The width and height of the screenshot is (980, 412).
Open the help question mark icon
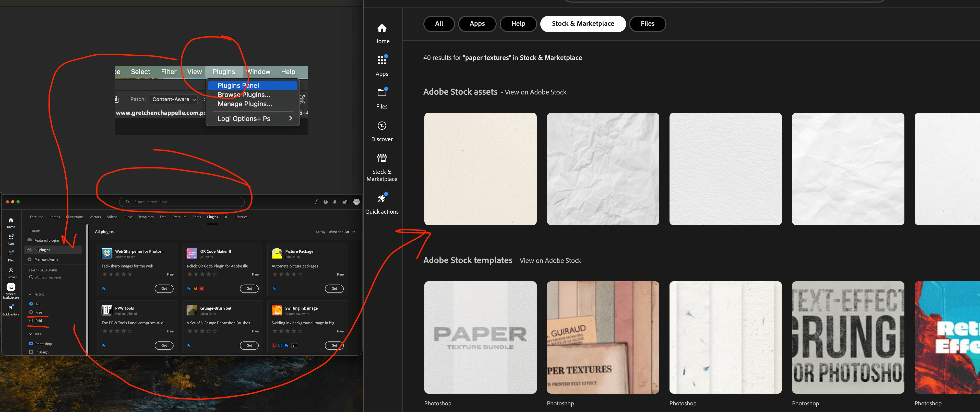click(x=325, y=202)
